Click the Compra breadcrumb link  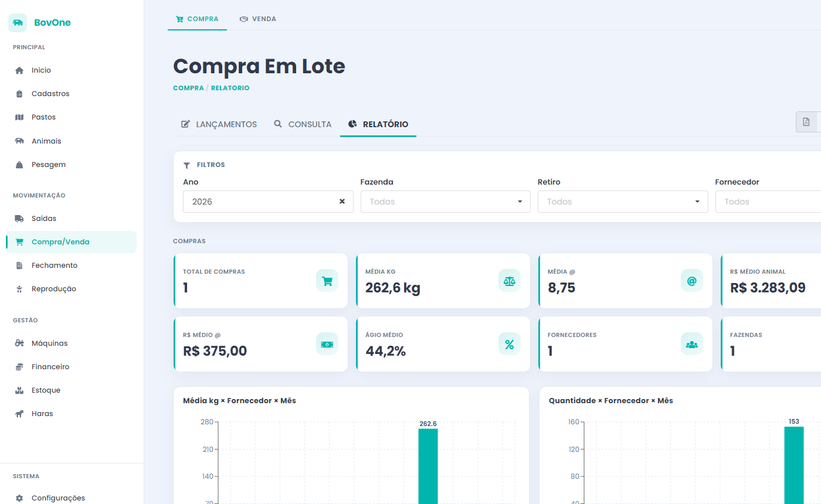pos(188,88)
